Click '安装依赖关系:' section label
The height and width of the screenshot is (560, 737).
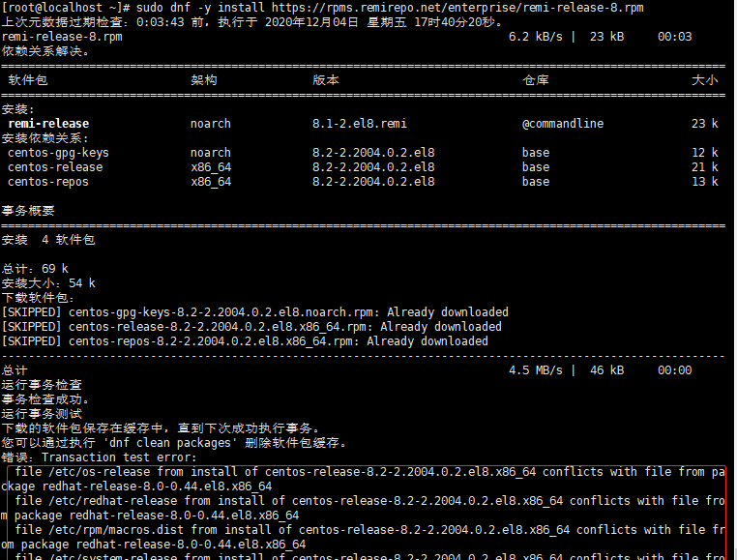coord(45,138)
